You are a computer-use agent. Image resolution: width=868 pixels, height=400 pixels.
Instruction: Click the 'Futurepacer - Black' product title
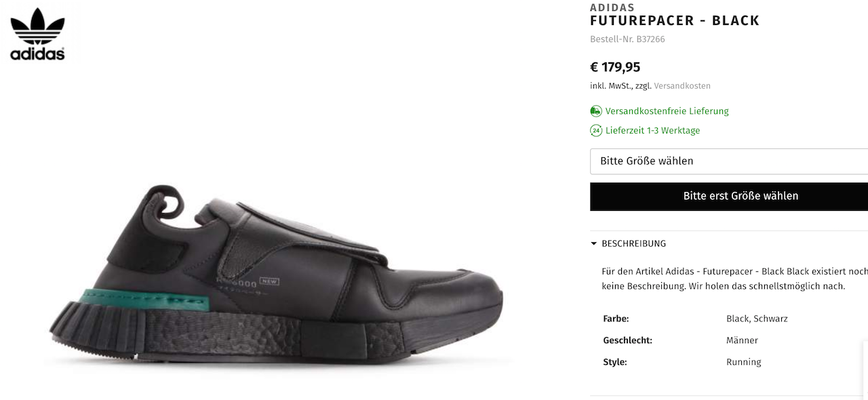[675, 21]
